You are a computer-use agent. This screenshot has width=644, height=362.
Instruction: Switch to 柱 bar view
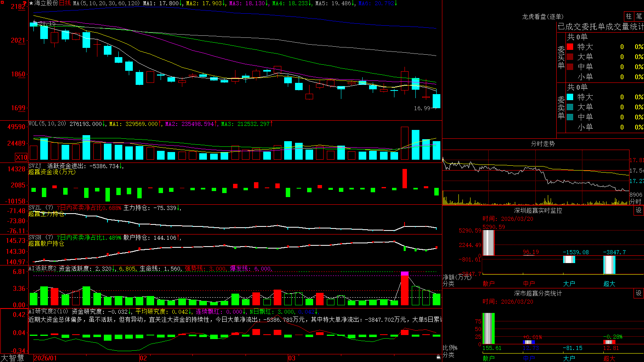[629, 16]
